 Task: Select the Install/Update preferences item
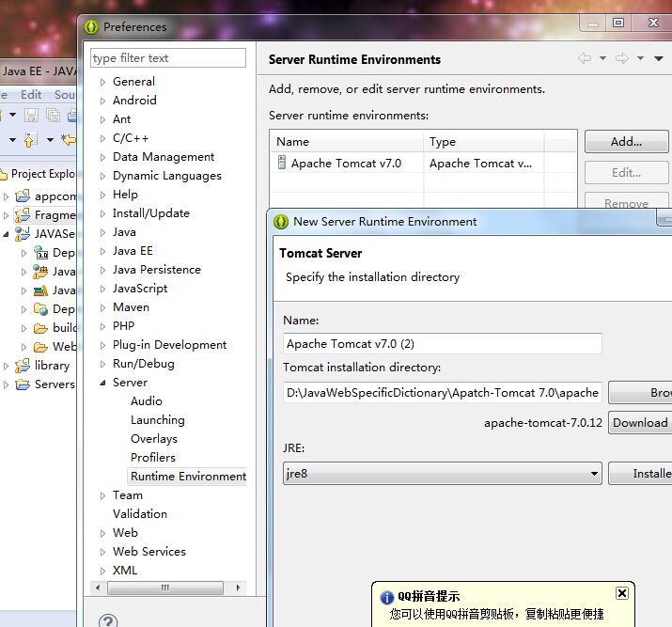(x=151, y=213)
